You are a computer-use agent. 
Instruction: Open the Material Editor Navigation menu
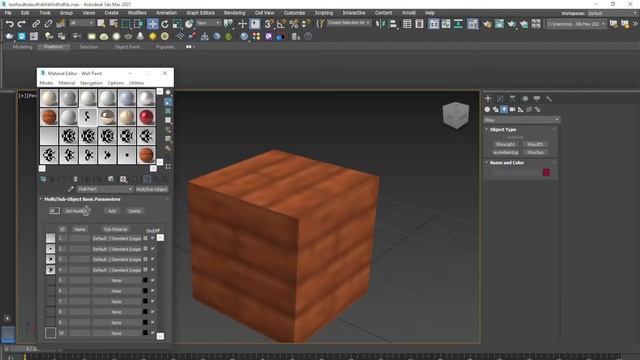[91, 83]
